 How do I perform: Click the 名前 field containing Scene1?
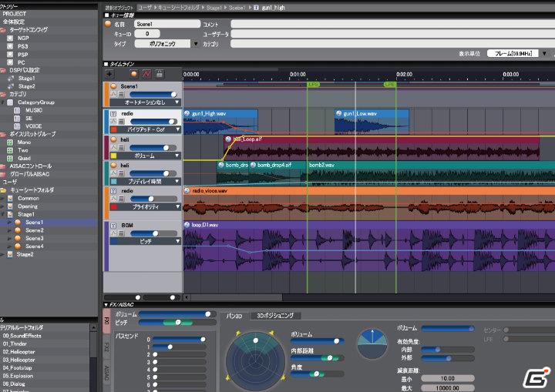coord(167,24)
